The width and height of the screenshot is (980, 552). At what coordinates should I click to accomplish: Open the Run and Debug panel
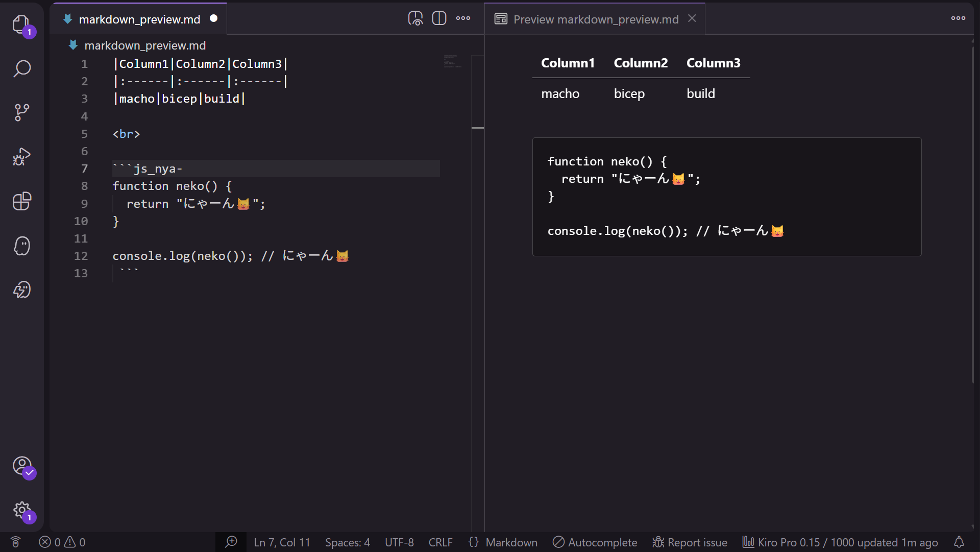click(22, 157)
